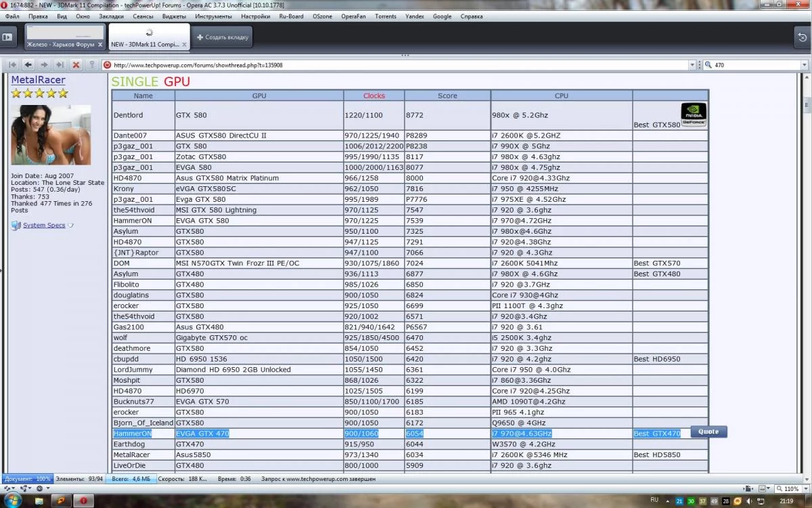Open Windows Explorer from taskbar
This screenshot has width=812, height=508.
point(39,501)
